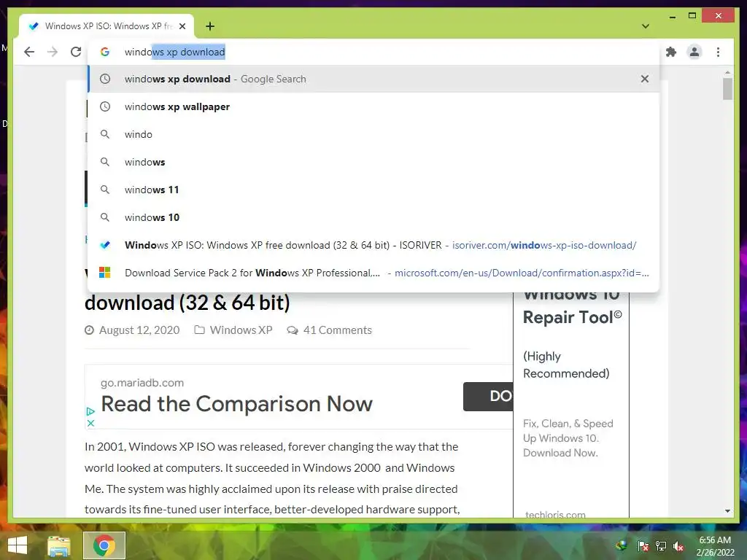Click the clock icon beside 'windows xp wallpaper'
Screen dimensions: 747x560
coord(105,106)
